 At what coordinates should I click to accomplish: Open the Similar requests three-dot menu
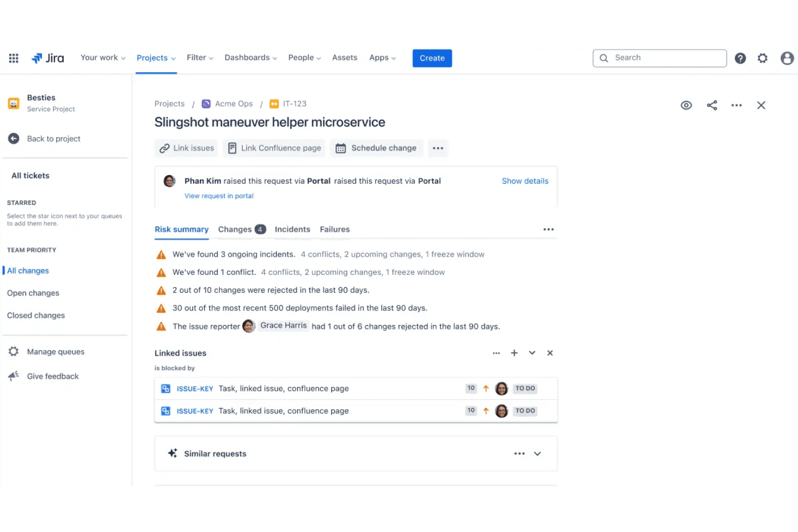(519, 453)
